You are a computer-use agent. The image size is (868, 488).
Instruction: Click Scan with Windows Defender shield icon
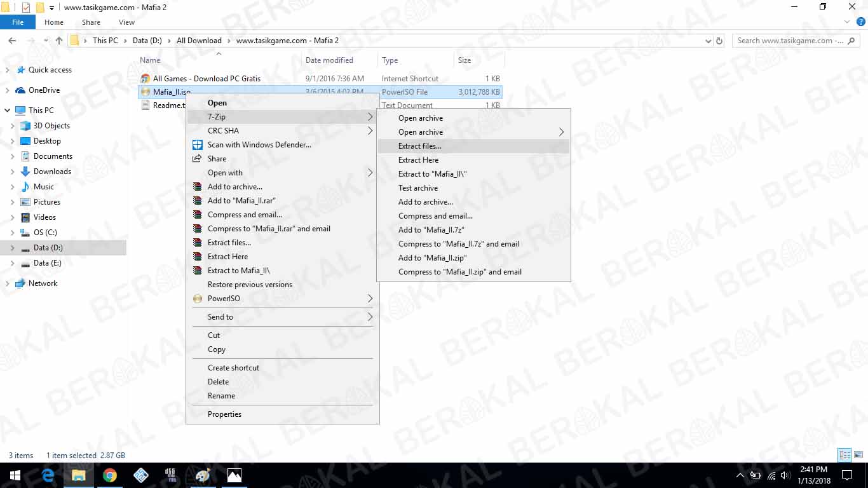click(x=197, y=145)
